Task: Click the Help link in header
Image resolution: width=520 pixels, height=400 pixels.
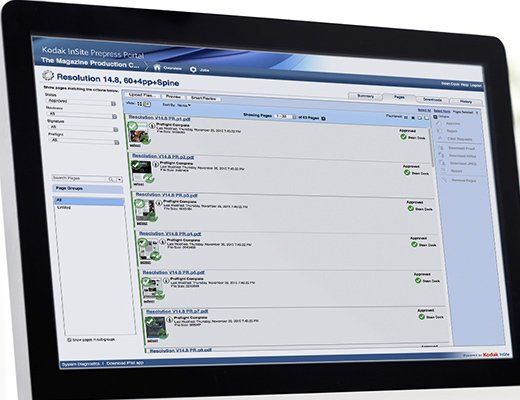Action: [x=464, y=85]
